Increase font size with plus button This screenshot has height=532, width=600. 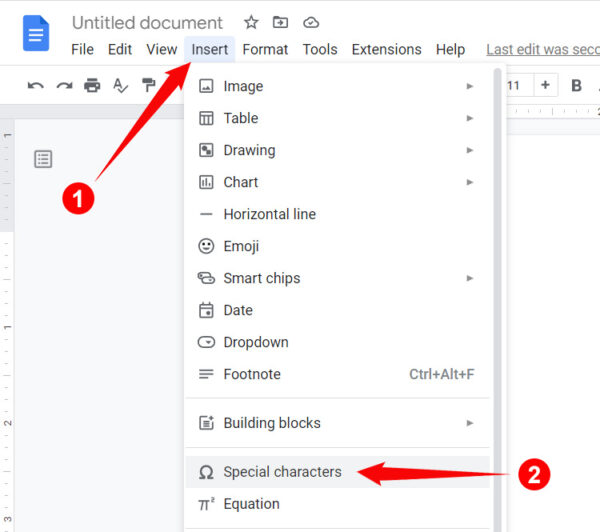point(545,86)
